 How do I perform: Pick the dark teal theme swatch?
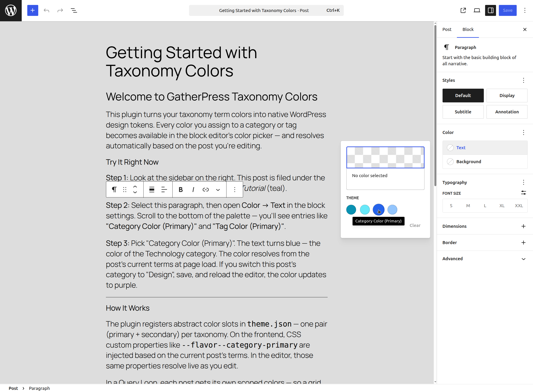coord(351,210)
